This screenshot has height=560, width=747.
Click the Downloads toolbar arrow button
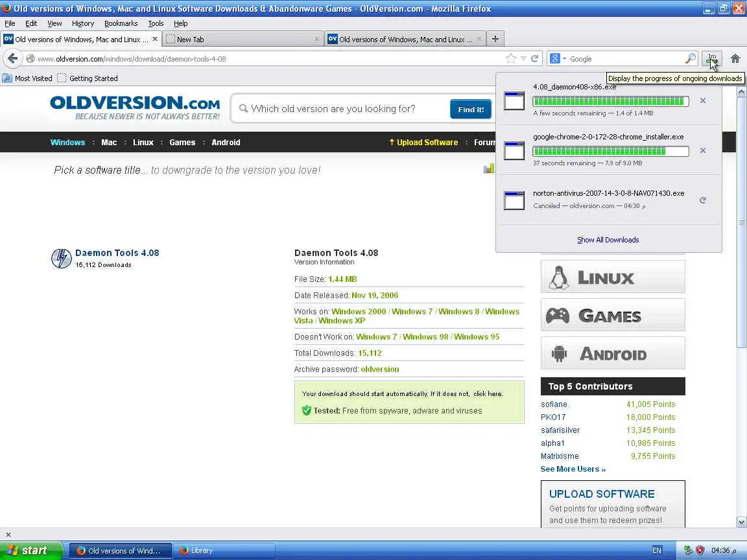pos(712,58)
